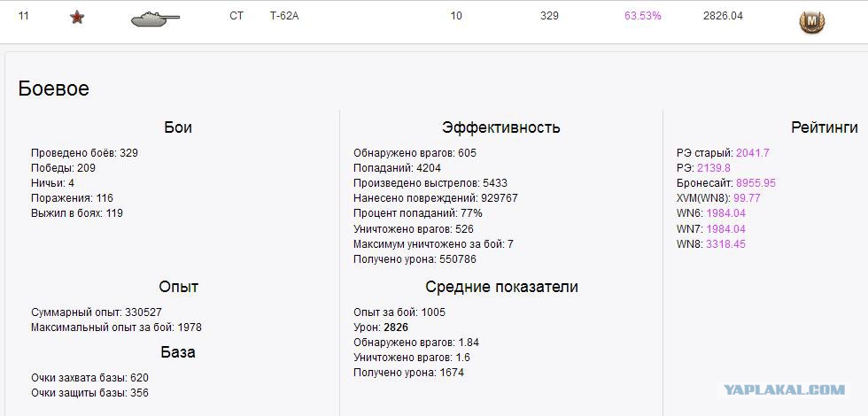Click РЭ rating value 2139.8
Viewport: 868px width, 416px height.
[x=714, y=168]
